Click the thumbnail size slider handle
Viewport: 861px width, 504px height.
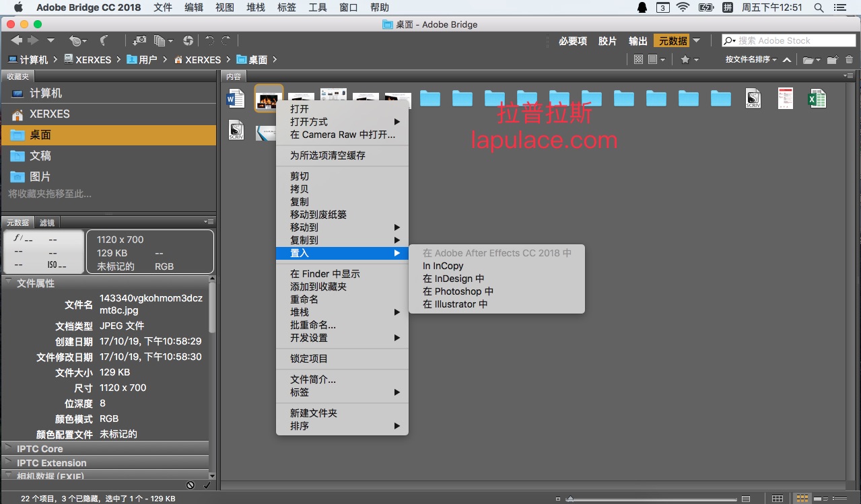[x=570, y=499]
